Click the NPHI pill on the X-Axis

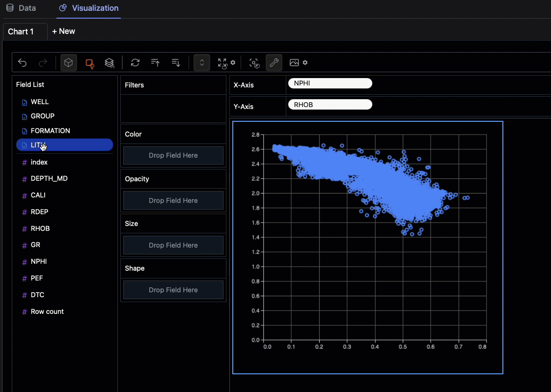click(x=330, y=84)
